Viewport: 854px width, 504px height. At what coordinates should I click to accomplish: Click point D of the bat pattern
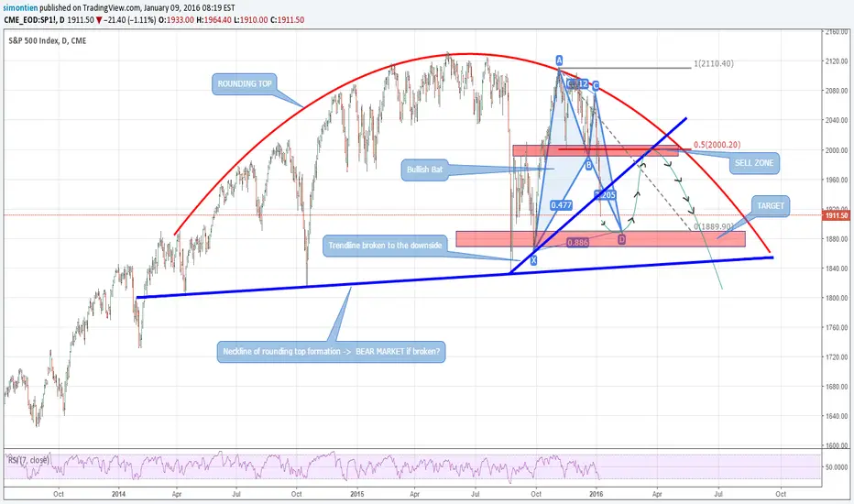point(621,239)
